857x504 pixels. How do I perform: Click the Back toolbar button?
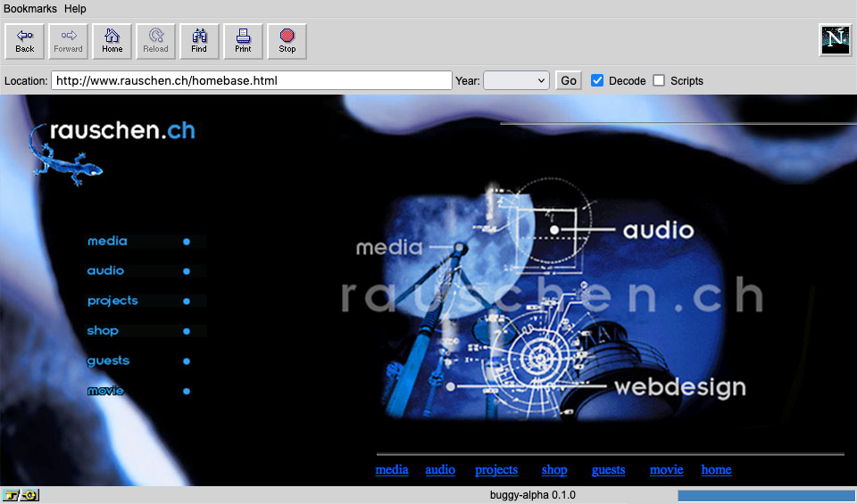coord(25,42)
